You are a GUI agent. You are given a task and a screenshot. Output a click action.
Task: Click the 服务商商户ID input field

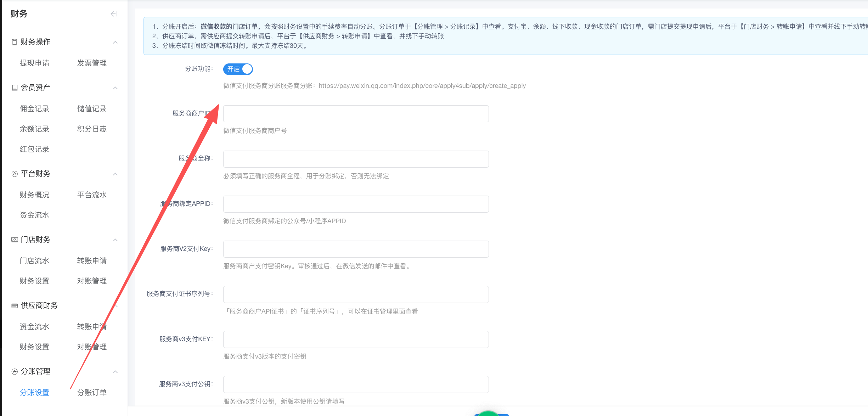click(355, 113)
